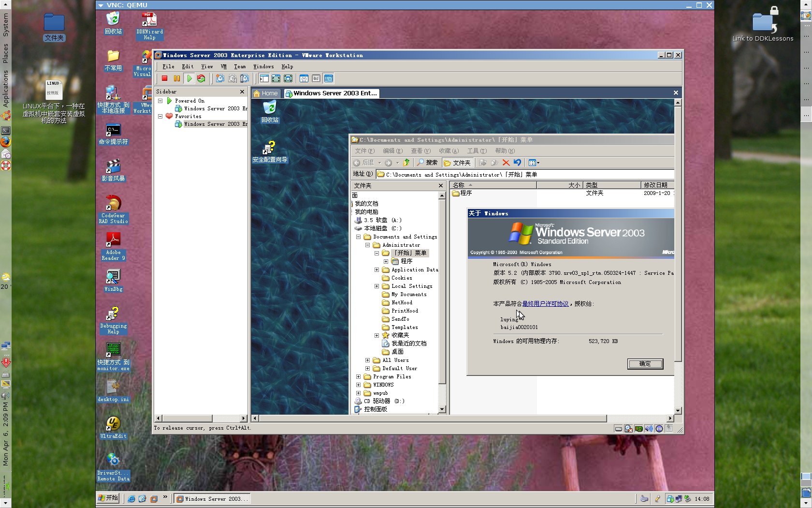This screenshot has width=812, height=508.
Task: Click the green Power On play button
Action: (x=189, y=78)
